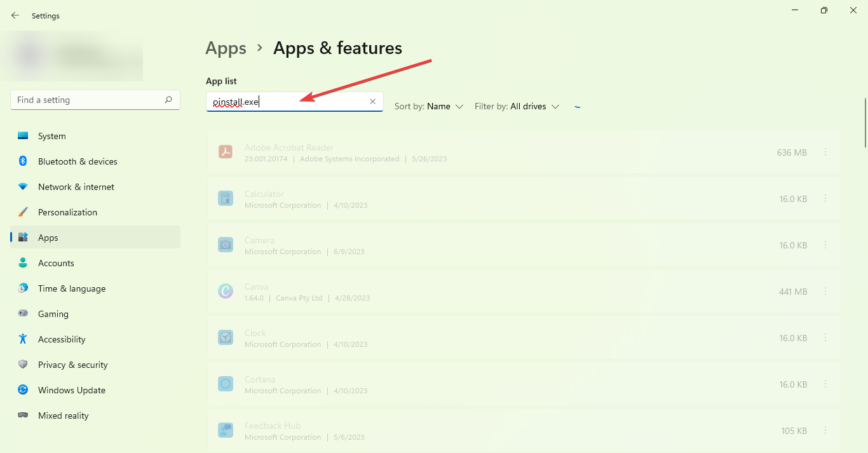Open Bluetooth & devices settings
The width and height of the screenshot is (868, 453).
point(95,161)
